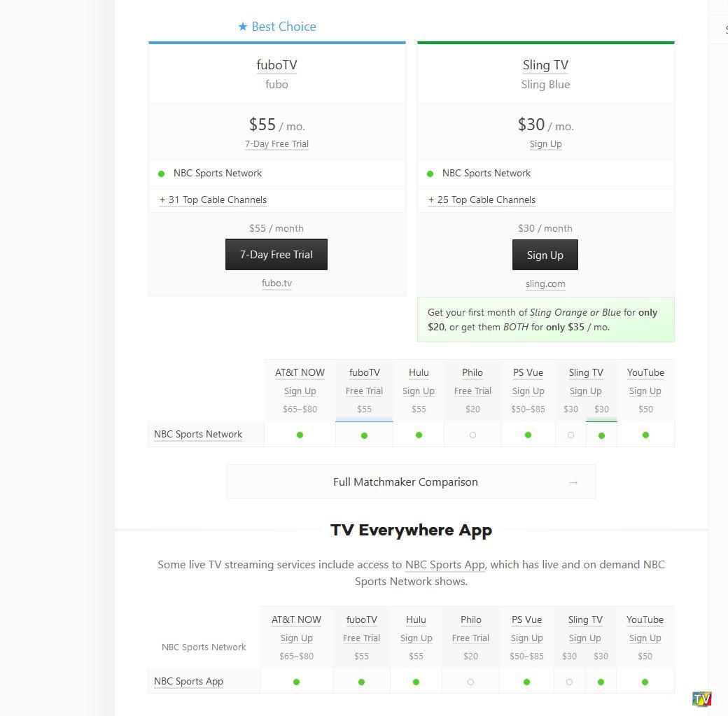Visit the fubo.tv link
This screenshot has width=728, height=716.
click(x=276, y=283)
